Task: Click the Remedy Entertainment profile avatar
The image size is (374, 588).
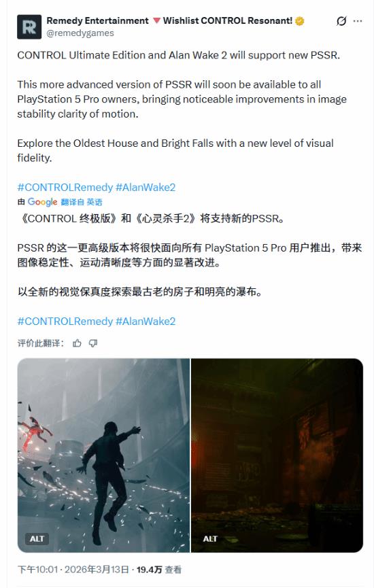Action: pos(29,27)
